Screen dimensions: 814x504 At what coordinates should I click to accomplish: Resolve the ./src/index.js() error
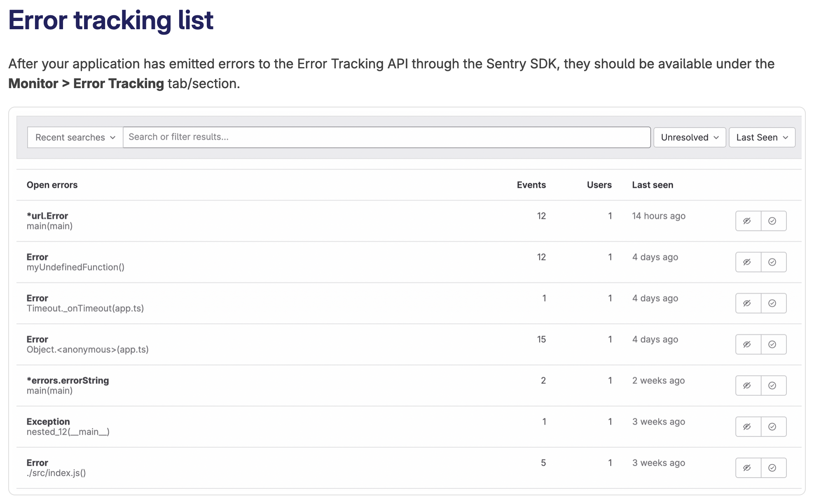pyautogui.click(x=772, y=468)
